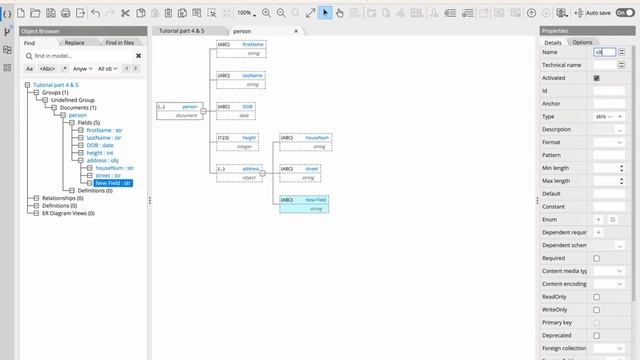Open the Content encoding dropdown
This screenshot has width=640, height=360.
coord(609,284)
